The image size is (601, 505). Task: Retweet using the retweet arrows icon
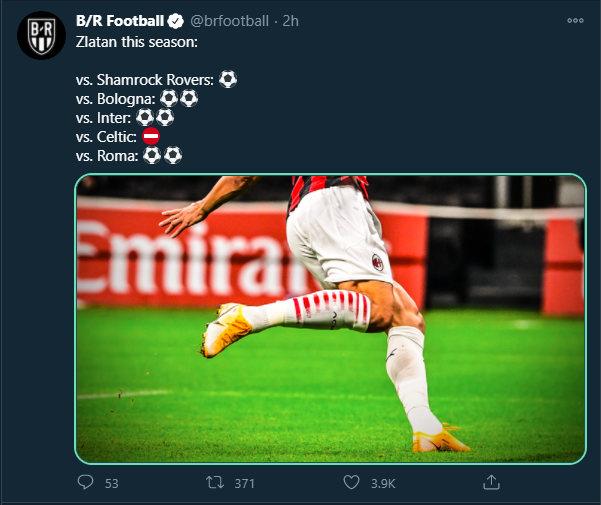pyautogui.click(x=214, y=482)
